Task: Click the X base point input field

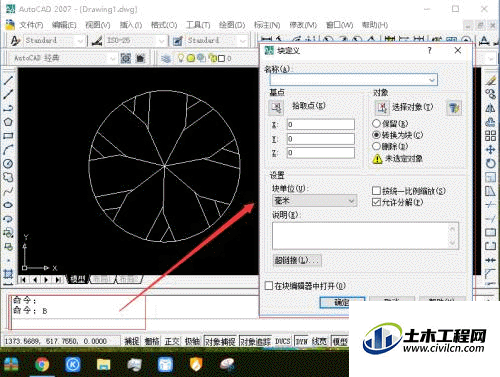Action: pos(321,125)
